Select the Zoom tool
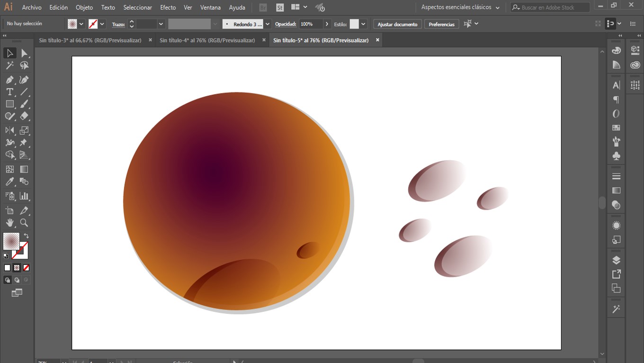The image size is (644, 363). point(24,223)
